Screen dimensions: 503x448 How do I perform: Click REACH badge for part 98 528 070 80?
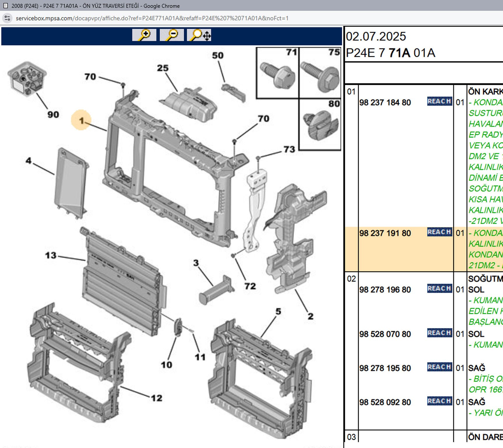point(439,333)
